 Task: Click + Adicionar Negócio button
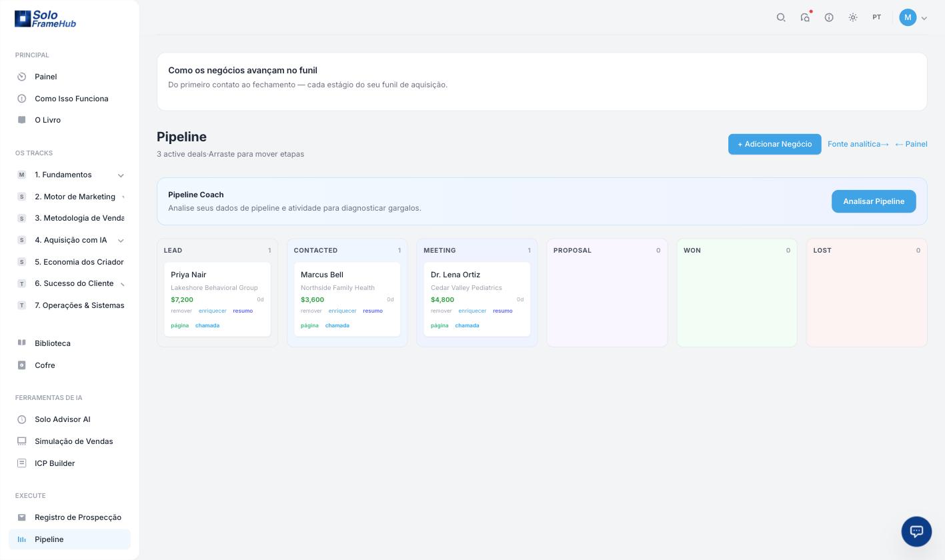click(x=774, y=144)
